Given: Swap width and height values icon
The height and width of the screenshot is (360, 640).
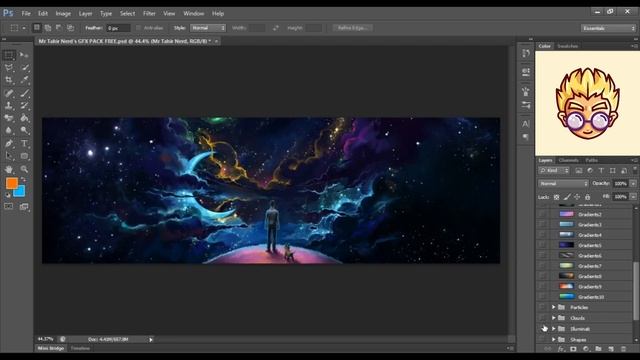Looking at the screenshot, I should click(x=276, y=28).
